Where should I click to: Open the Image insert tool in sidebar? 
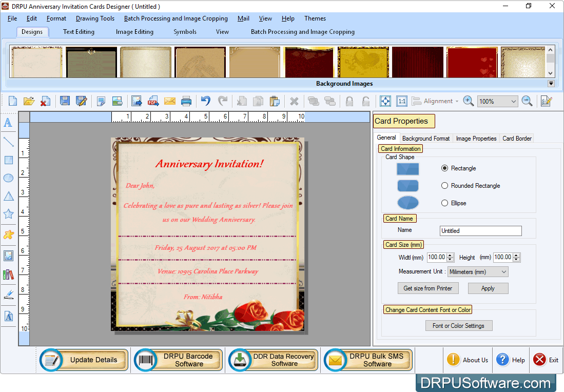(x=8, y=256)
